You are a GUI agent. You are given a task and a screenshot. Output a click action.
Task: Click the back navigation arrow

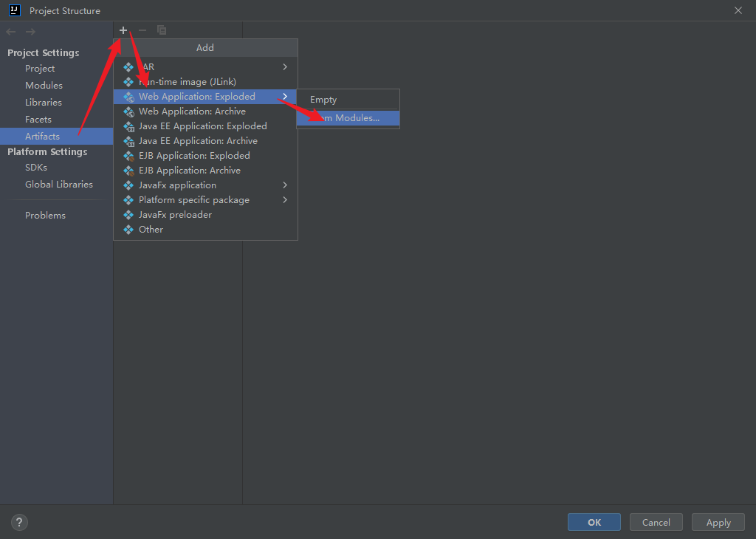click(x=11, y=32)
